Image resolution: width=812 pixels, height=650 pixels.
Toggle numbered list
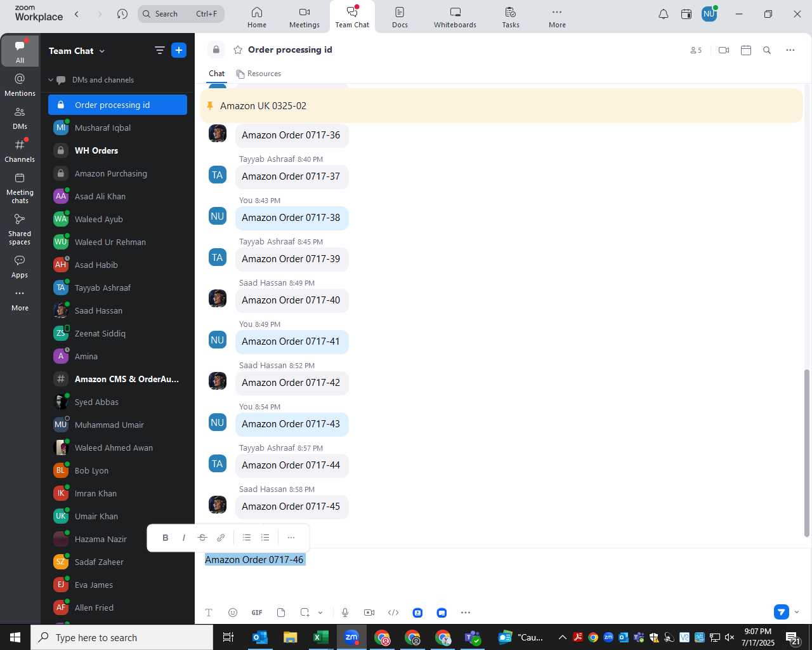tap(265, 538)
